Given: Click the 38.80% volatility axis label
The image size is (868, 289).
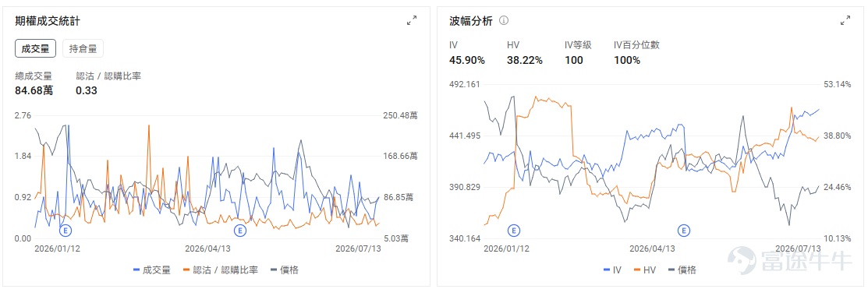Looking at the screenshot, I should tap(838, 136).
